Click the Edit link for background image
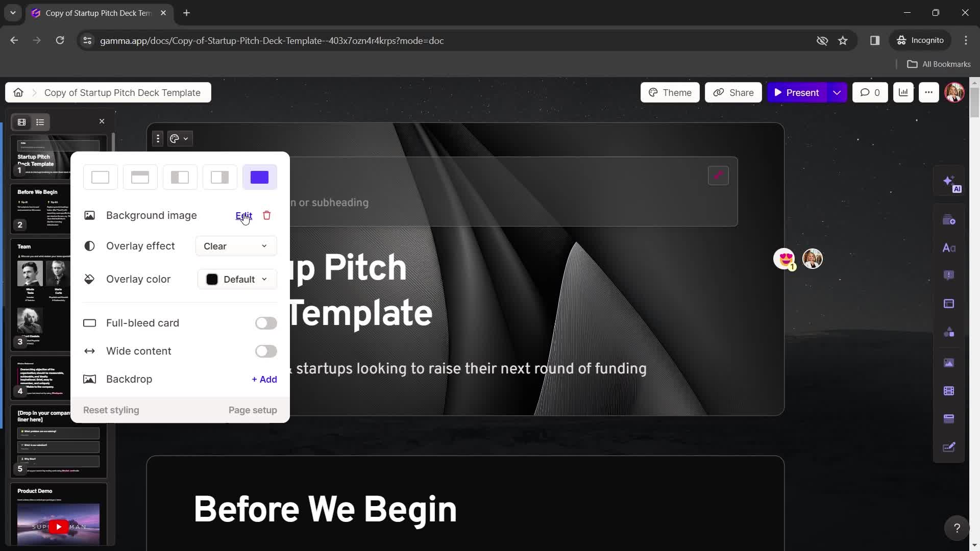Image resolution: width=980 pixels, height=551 pixels. click(244, 215)
